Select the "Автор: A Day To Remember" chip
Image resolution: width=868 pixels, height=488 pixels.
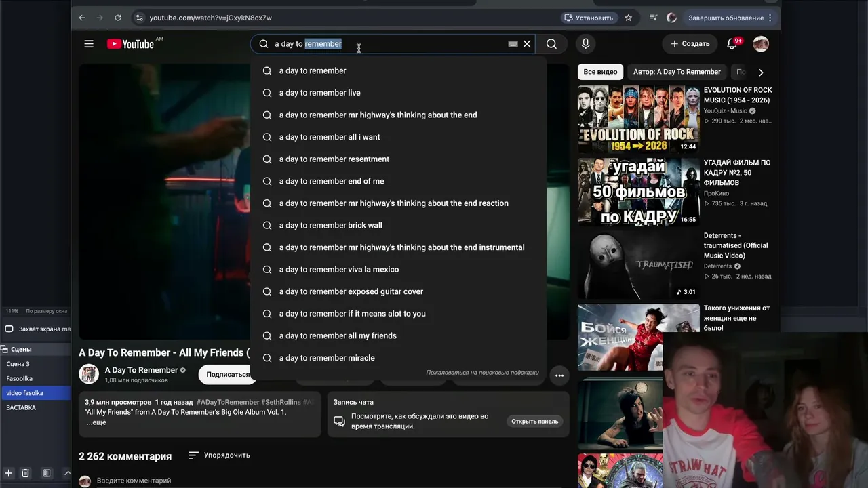tap(677, 72)
